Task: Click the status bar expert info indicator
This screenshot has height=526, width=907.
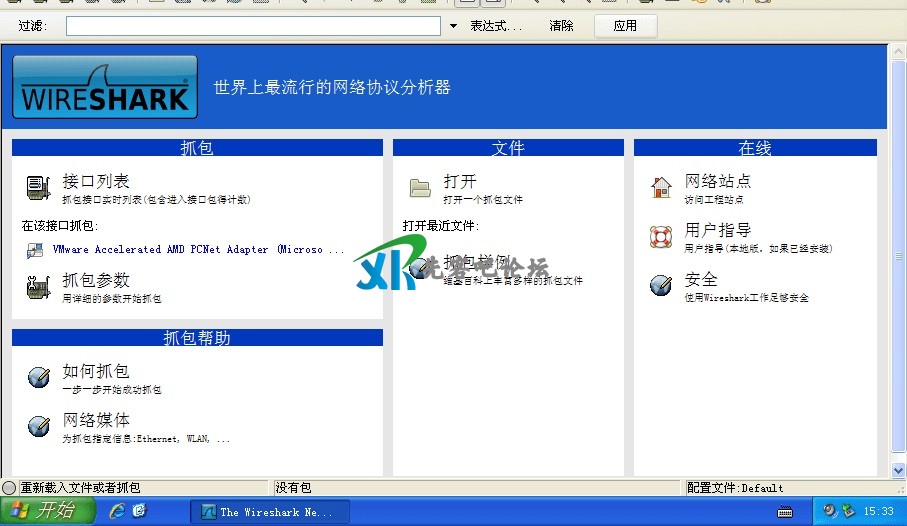Action: pyautogui.click(x=9, y=488)
